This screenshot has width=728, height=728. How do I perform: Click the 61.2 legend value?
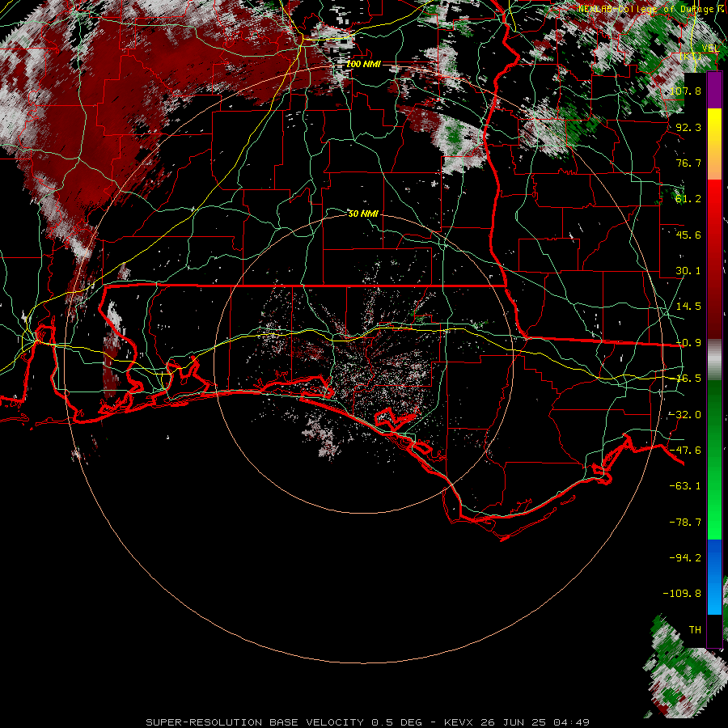pyautogui.click(x=688, y=199)
